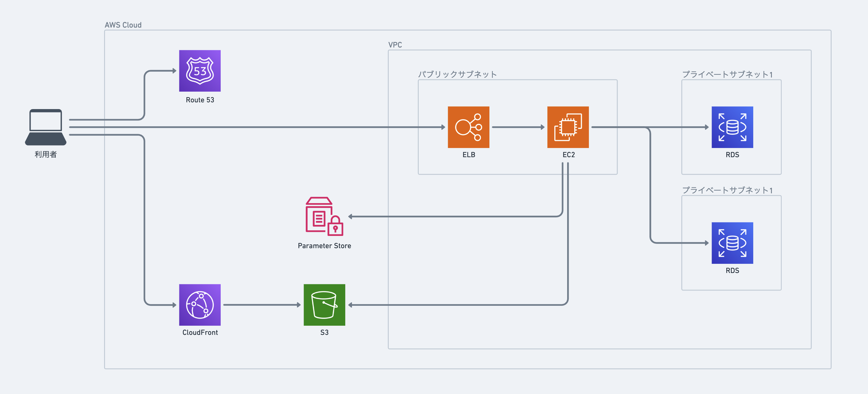
Task: Select the S3 bucket icon
Action: pyautogui.click(x=324, y=305)
